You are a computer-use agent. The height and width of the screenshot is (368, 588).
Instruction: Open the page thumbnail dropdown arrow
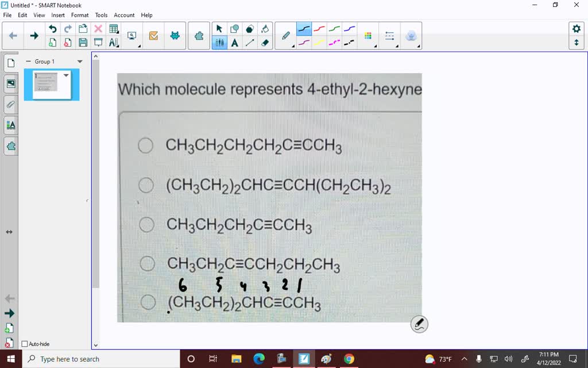66,75
